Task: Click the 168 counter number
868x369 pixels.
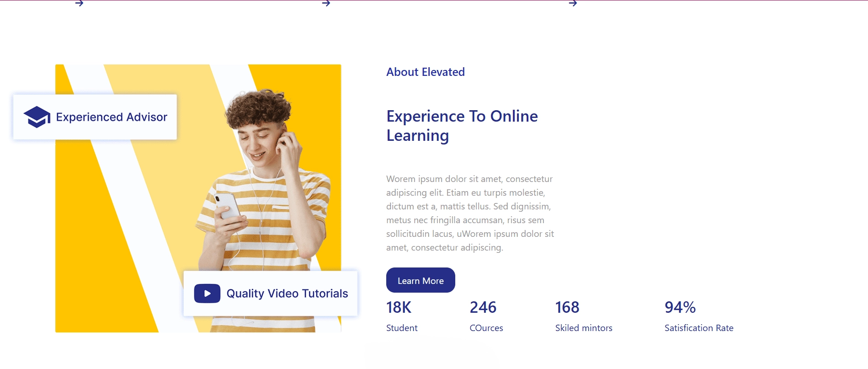Action: pos(567,307)
